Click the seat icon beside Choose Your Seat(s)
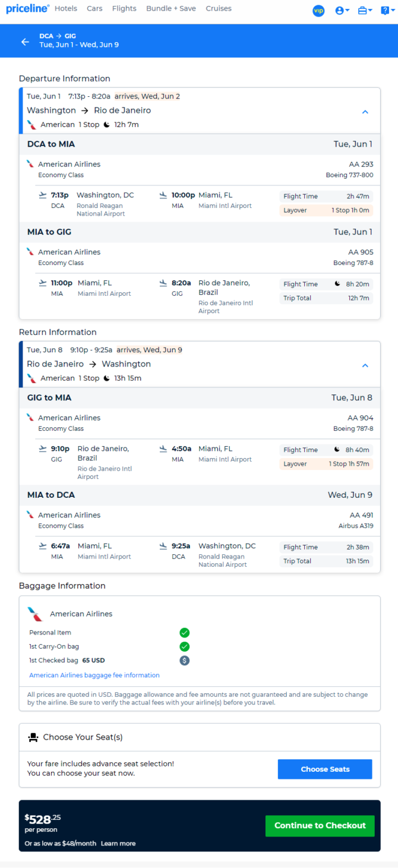The image size is (398, 868). click(33, 737)
